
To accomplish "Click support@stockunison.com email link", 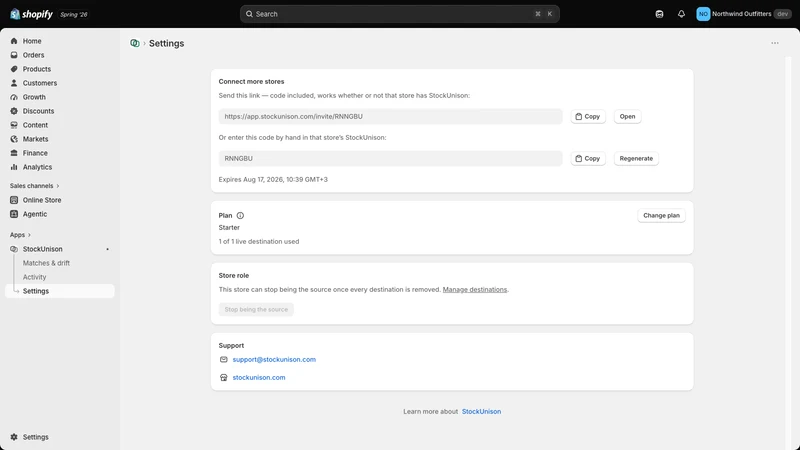I will tap(274, 360).
